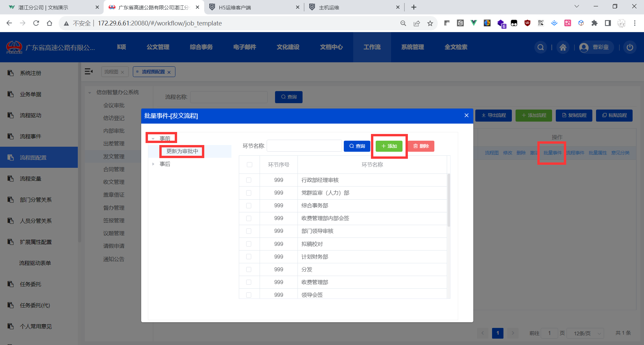Close the 批量事件 dialog
The height and width of the screenshot is (345, 644).
pos(466,116)
